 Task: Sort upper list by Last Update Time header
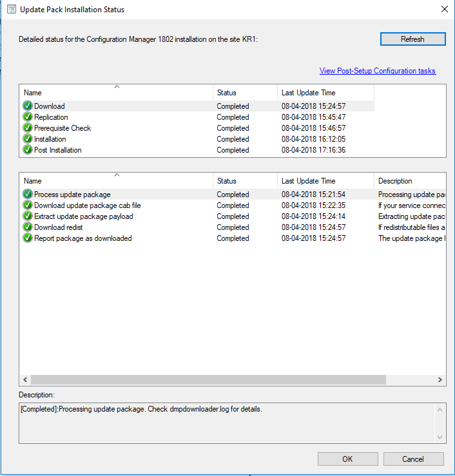(325, 93)
